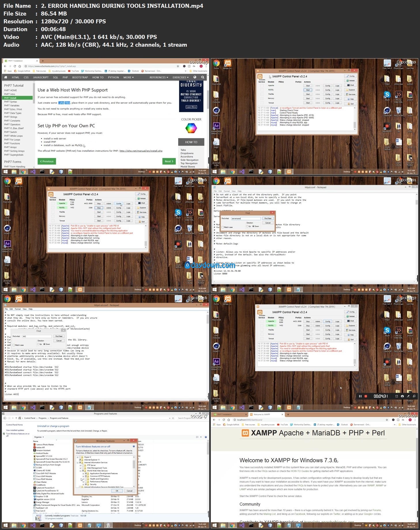Open the File menu in httpd.conf Notepad
Image resolution: width=420 pixels, height=530 pixels.
click(215, 191)
